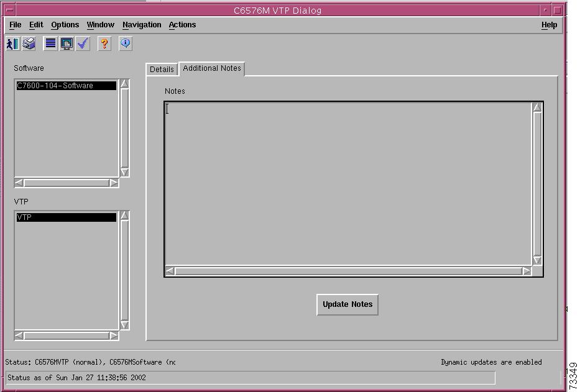Click VTP list scroll up arrow

pos(125,216)
